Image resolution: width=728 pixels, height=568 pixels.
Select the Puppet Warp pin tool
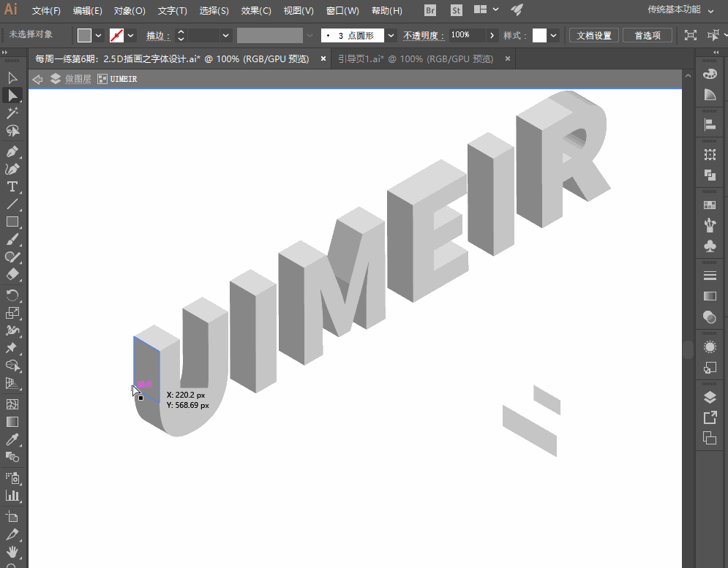point(12,348)
